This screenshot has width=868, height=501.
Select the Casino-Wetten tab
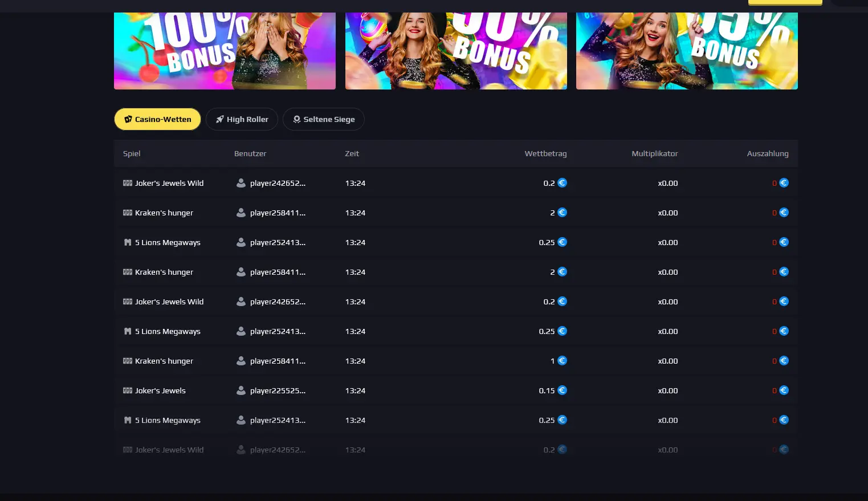pyautogui.click(x=157, y=119)
